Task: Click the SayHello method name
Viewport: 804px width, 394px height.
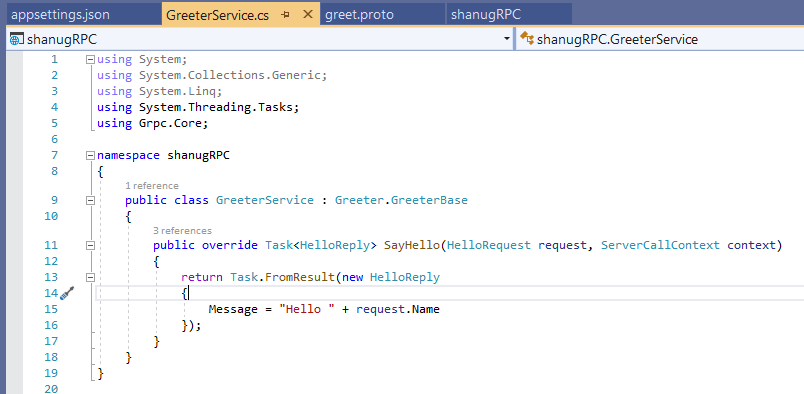Action: pos(412,245)
